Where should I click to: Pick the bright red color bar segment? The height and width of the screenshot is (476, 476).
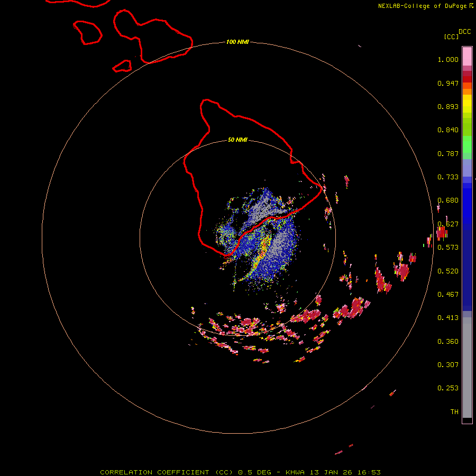(467, 79)
